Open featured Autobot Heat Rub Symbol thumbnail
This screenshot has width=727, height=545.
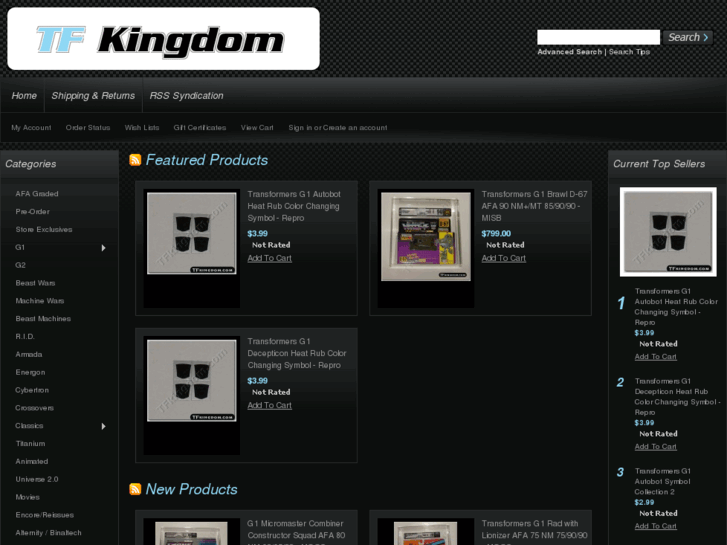point(191,233)
